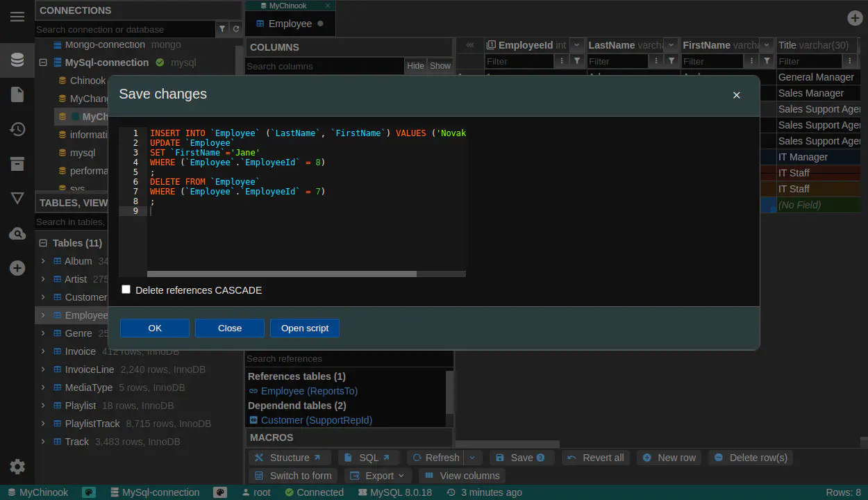Open the saved files sidebar icon
868x500 pixels.
17,94
